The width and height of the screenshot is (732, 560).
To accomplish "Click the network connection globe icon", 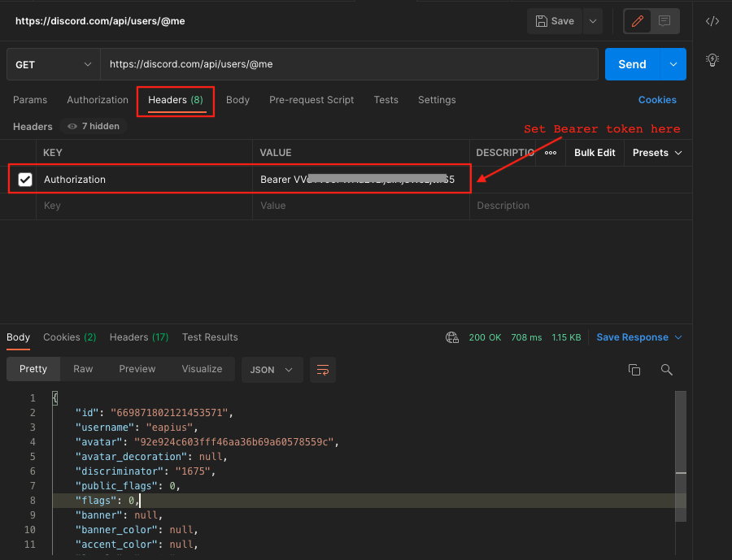I will pos(452,337).
